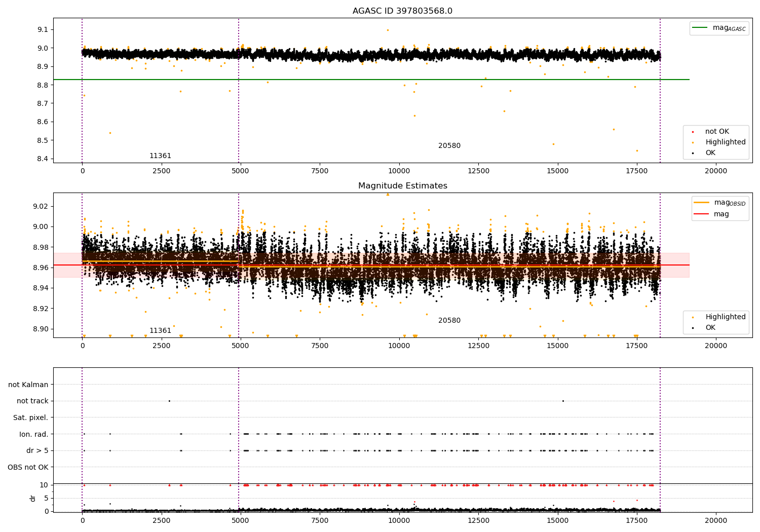This screenshot has width=760, height=532.
Task: Click the 'AGASC ID 397803568.0' plot title
Action: pos(402,11)
